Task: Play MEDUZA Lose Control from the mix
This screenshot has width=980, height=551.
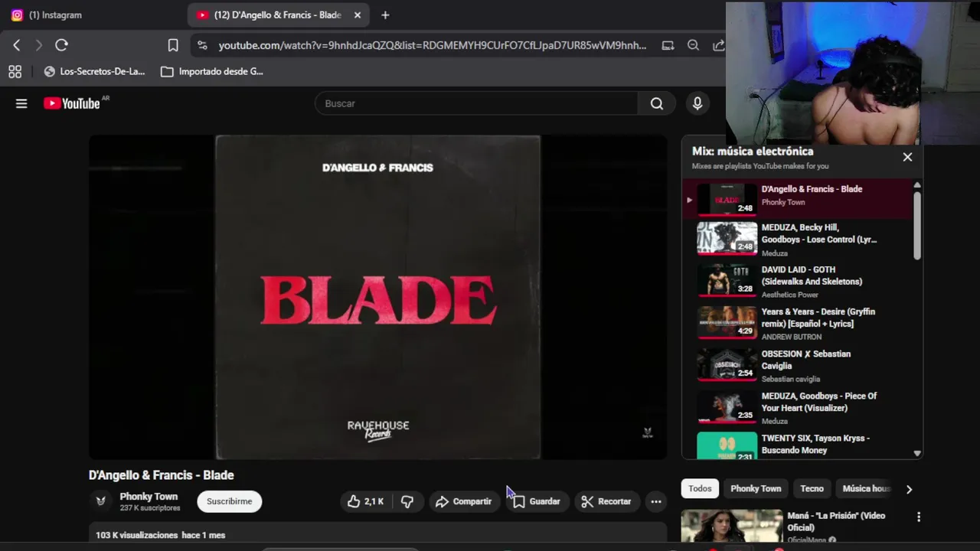Action: click(x=796, y=239)
